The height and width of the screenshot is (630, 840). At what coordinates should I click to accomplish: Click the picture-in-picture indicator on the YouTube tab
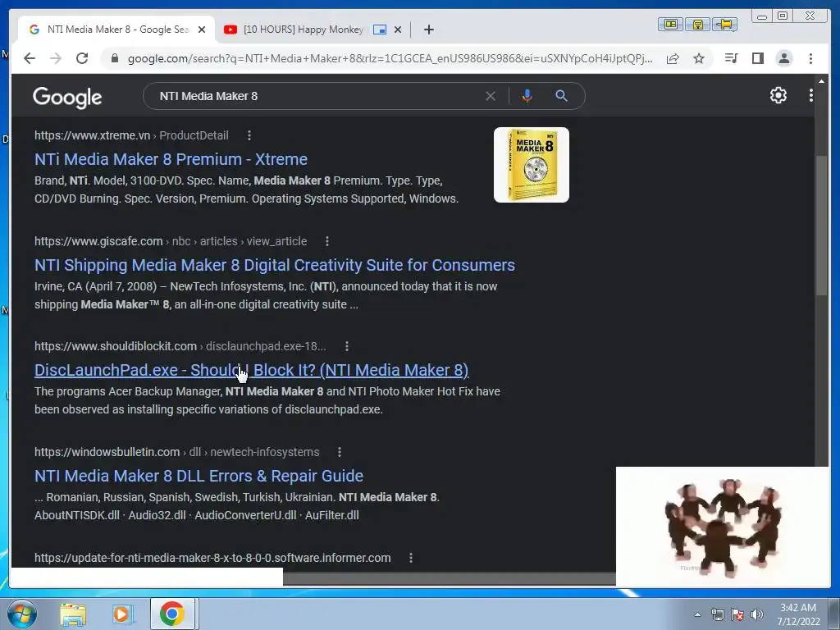[x=379, y=30]
